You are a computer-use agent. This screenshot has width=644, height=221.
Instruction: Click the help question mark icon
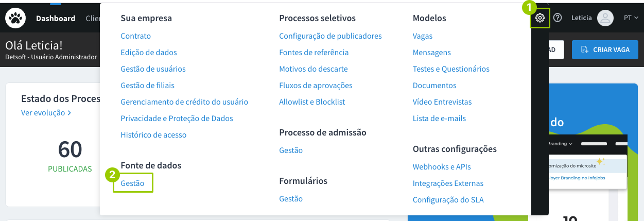[x=558, y=18]
